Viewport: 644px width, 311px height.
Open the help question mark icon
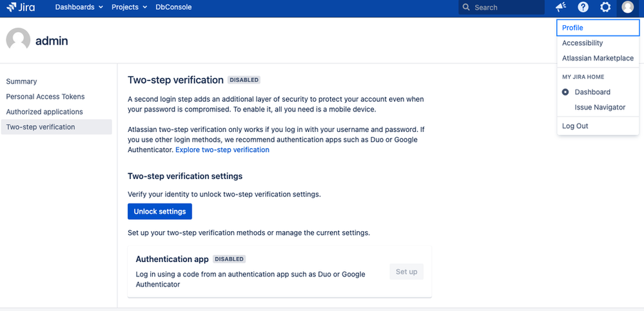tap(583, 7)
